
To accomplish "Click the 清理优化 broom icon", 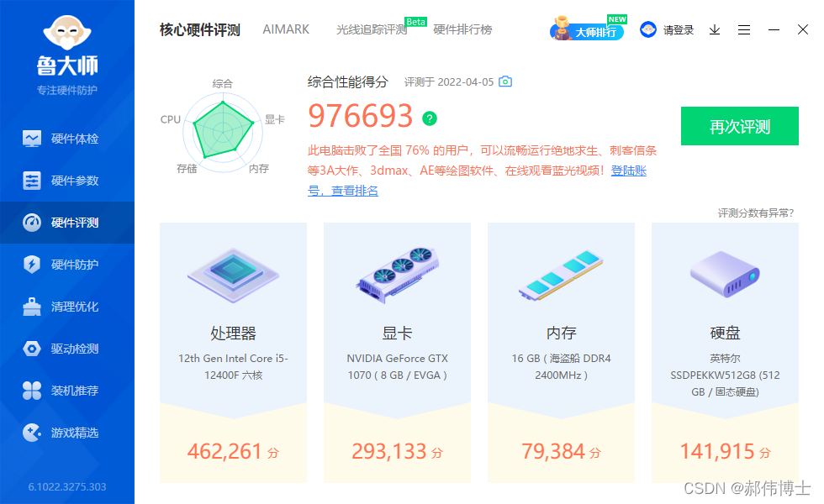I will click(x=32, y=307).
